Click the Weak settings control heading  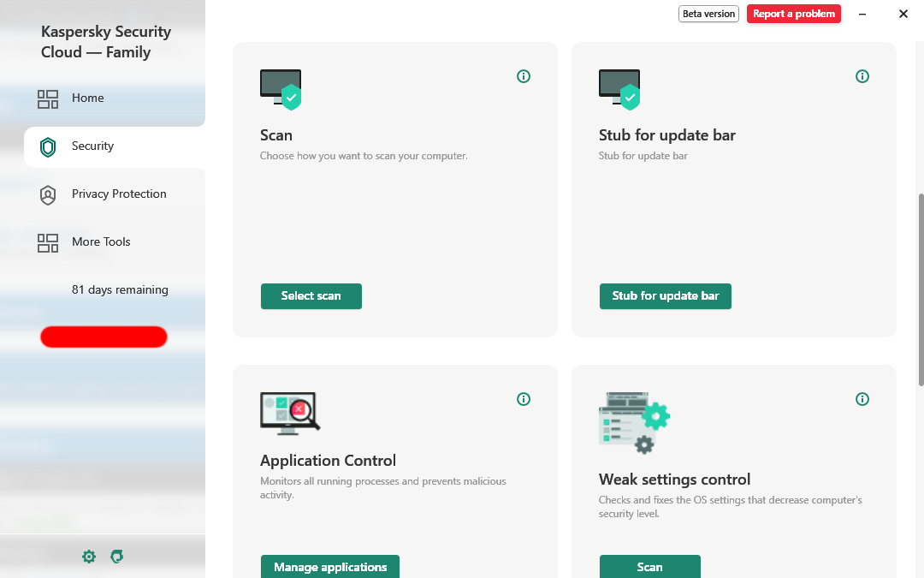point(675,480)
